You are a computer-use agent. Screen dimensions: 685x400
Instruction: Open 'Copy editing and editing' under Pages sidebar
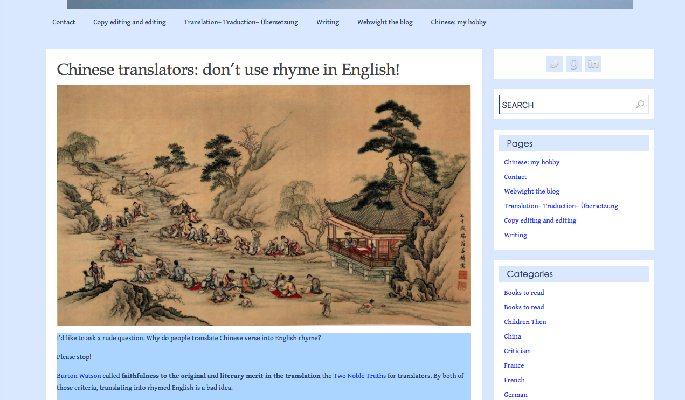click(540, 221)
